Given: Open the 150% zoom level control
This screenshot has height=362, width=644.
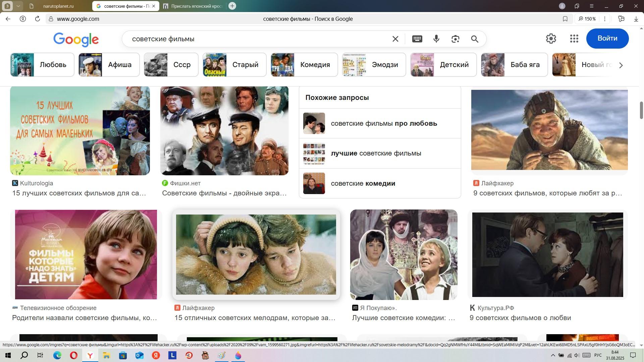Looking at the screenshot, I should click(x=587, y=19).
